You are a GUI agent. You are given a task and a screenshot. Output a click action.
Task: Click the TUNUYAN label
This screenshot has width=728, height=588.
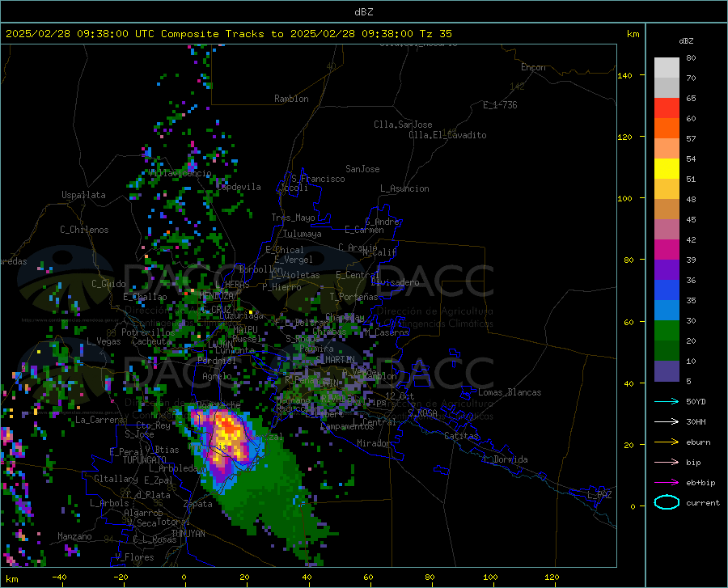tap(188, 534)
